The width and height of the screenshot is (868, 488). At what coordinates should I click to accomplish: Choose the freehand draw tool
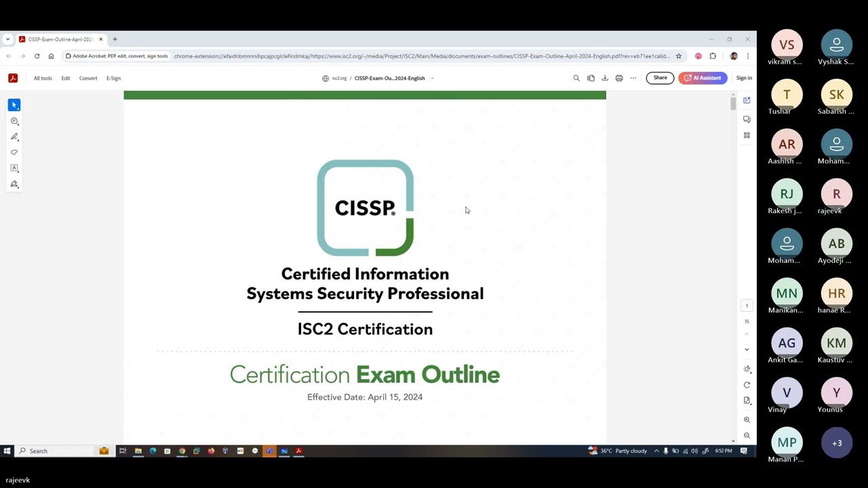[14, 152]
